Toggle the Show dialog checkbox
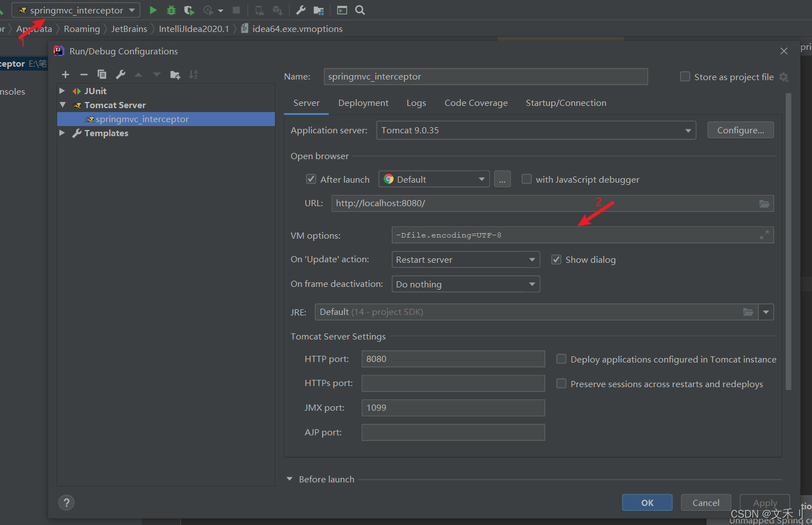 point(556,259)
